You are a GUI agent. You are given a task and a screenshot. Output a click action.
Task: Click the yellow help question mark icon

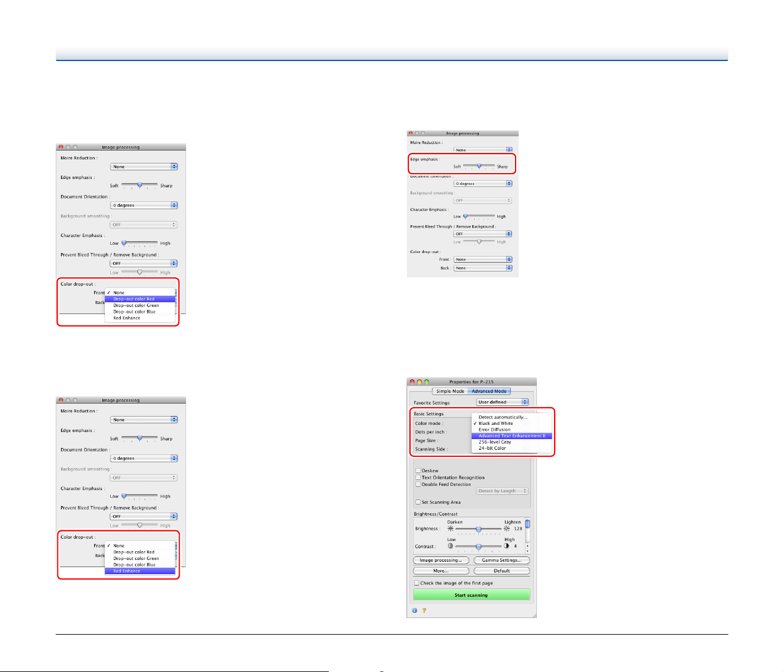[424, 610]
